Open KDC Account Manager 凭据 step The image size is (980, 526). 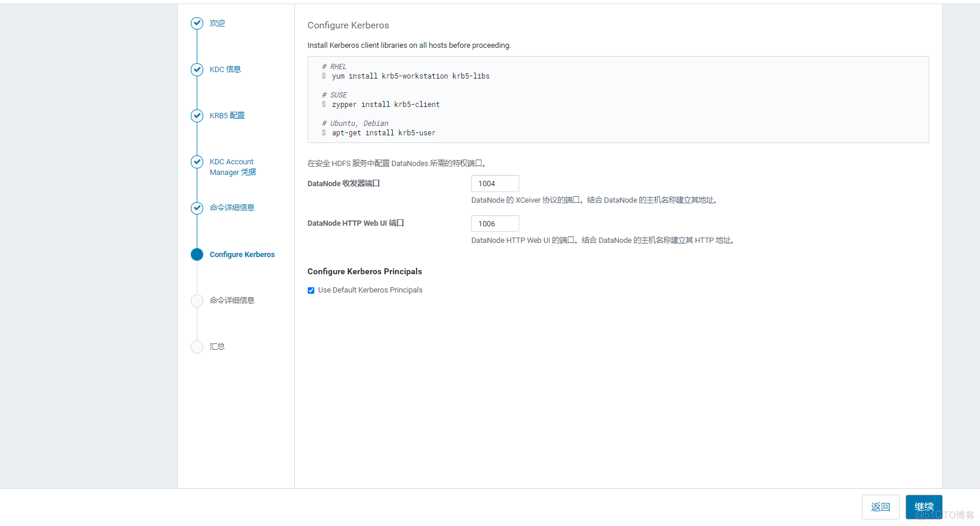(233, 167)
